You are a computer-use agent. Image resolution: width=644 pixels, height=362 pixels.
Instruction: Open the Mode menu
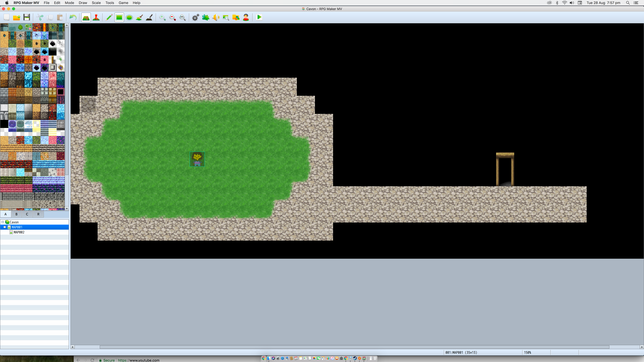69,3
